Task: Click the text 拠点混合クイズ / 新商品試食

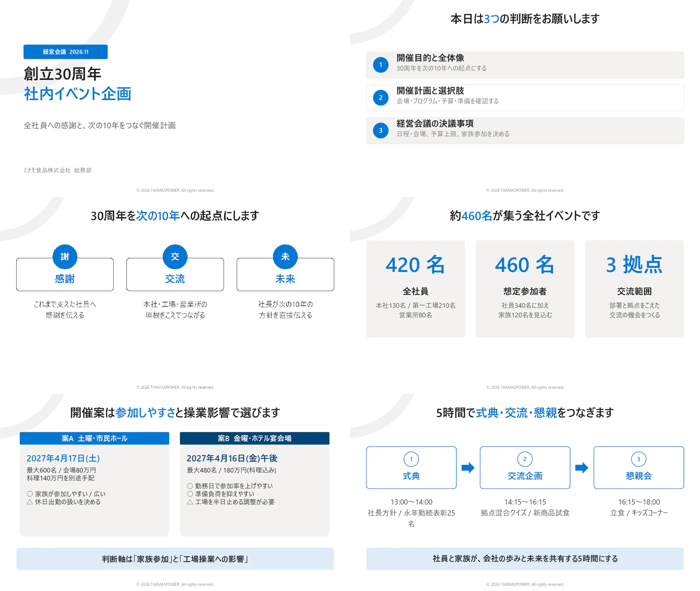Action: click(525, 513)
